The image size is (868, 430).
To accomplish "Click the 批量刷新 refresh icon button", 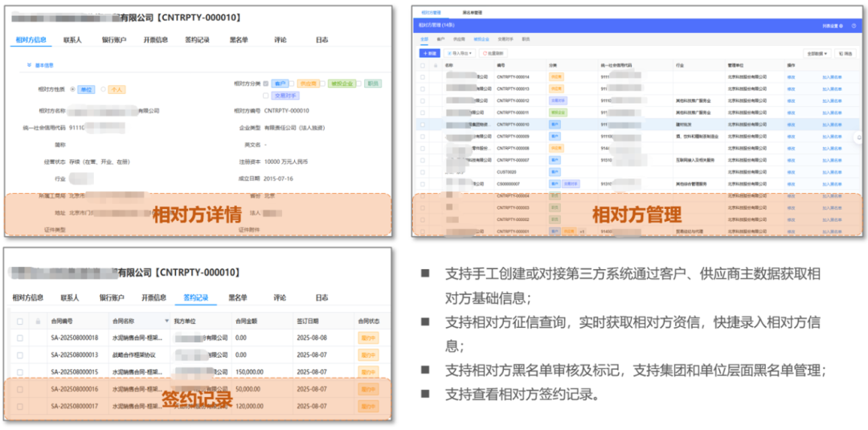I will point(496,53).
